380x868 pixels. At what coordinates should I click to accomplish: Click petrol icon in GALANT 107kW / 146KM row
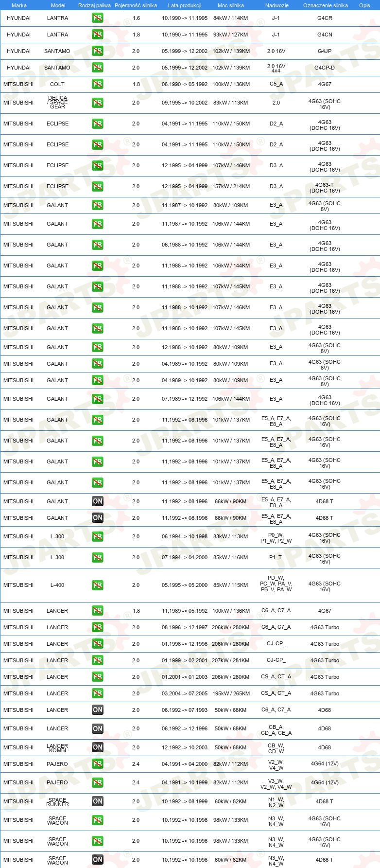click(98, 307)
